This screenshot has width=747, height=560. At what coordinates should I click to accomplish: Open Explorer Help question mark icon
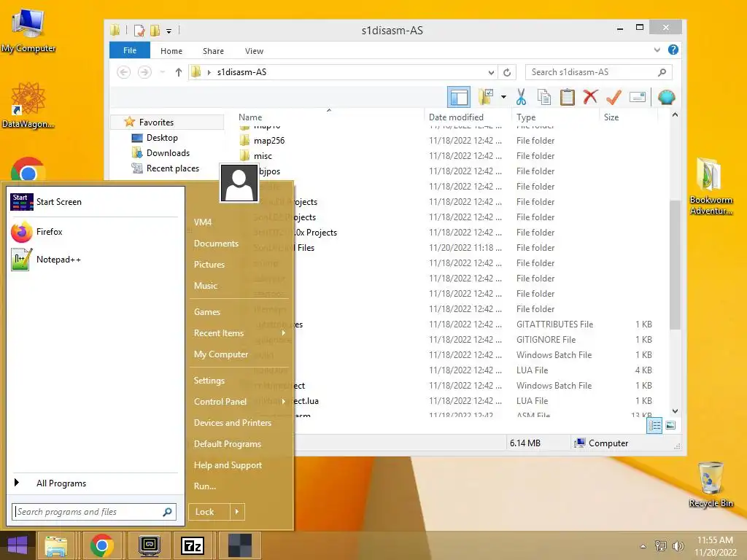click(x=673, y=50)
